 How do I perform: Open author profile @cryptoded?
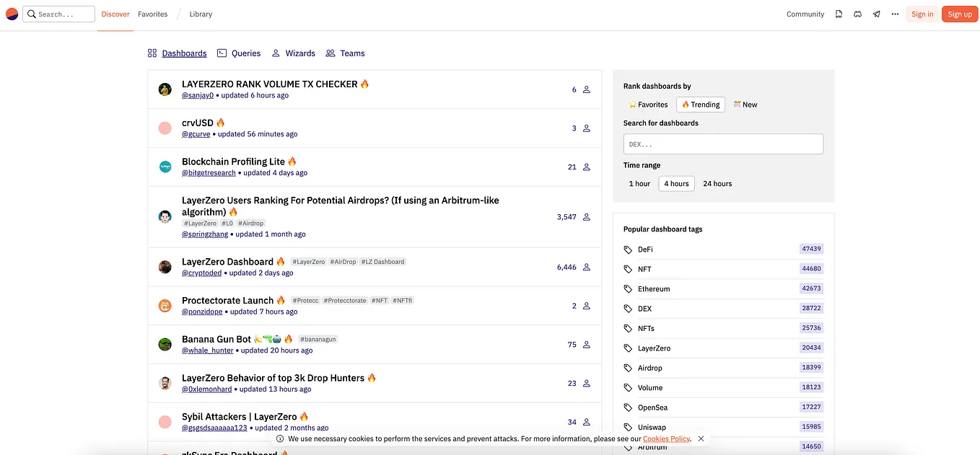point(201,273)
